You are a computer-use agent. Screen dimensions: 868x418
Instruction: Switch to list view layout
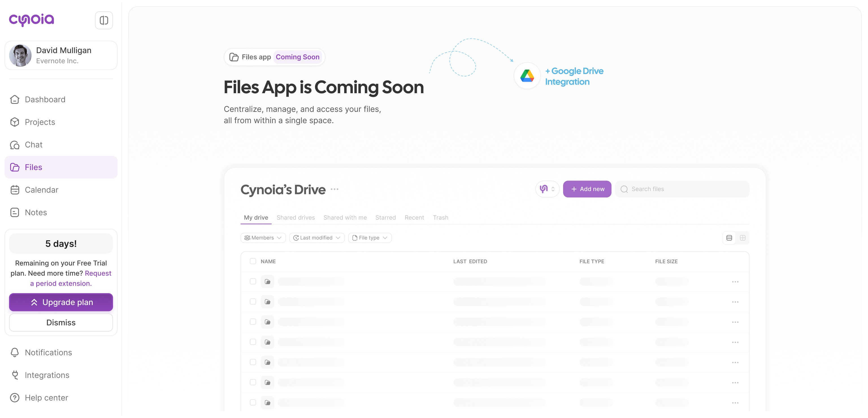729,238
